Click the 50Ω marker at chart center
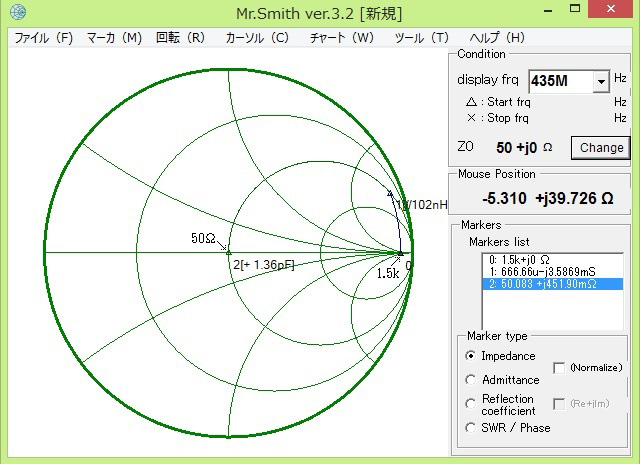This screenshot has width=640, height=464. tap(228, 253)
